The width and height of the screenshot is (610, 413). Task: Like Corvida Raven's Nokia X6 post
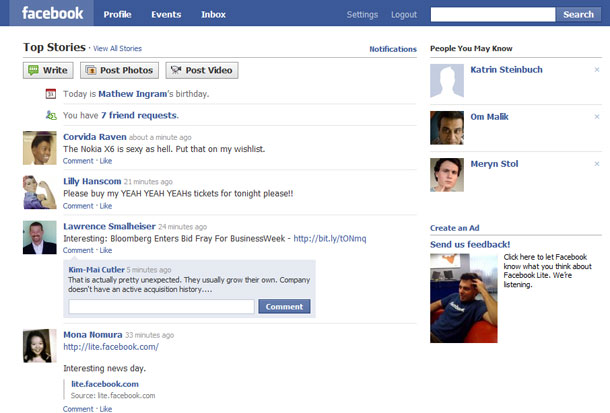(x=106, y=161)
